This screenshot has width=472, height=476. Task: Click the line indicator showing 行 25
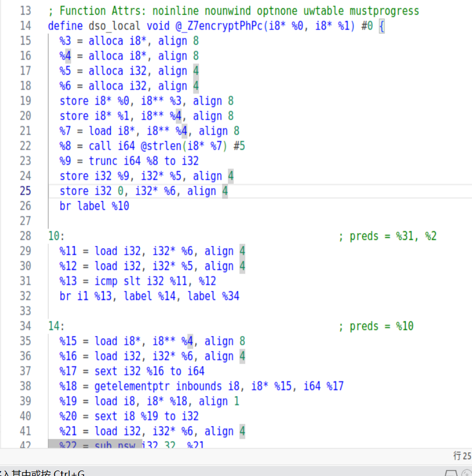462,456
